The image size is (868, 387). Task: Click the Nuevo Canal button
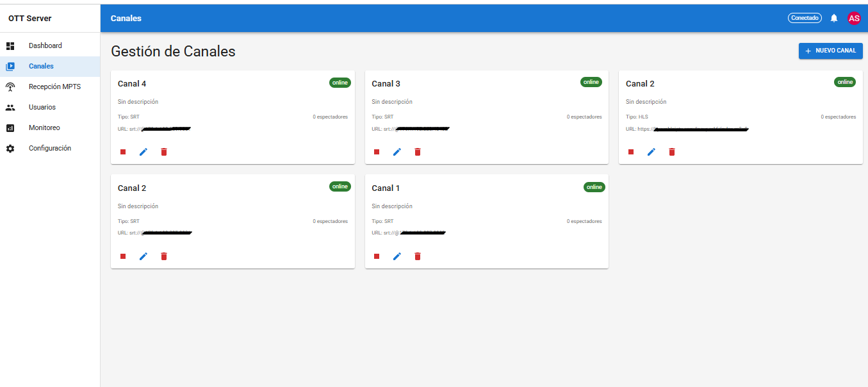[x=830, y=51]
